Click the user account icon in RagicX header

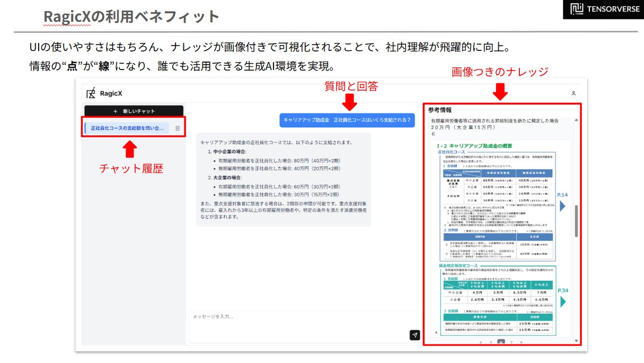pos(574,93)
